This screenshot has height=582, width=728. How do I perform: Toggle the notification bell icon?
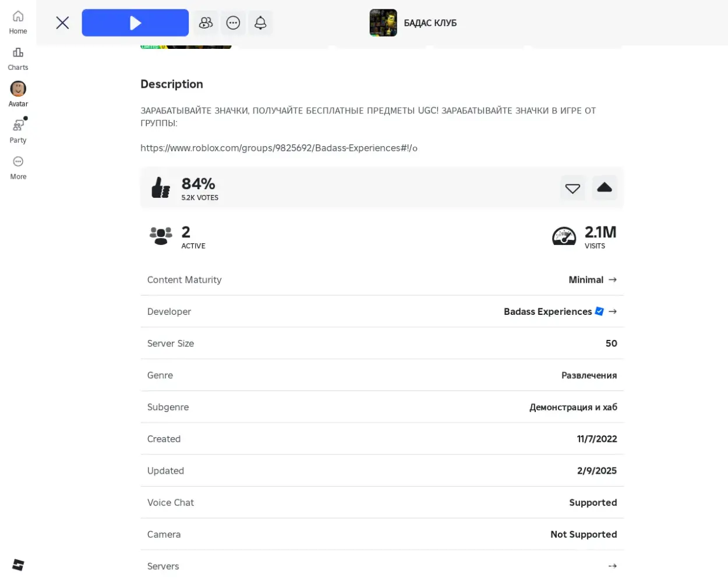(x=260, y=23)
